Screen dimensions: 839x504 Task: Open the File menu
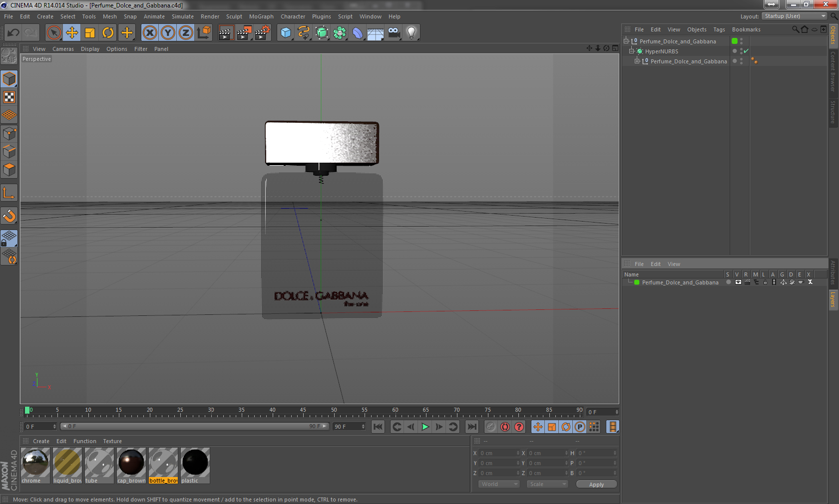tap(8, 16)
